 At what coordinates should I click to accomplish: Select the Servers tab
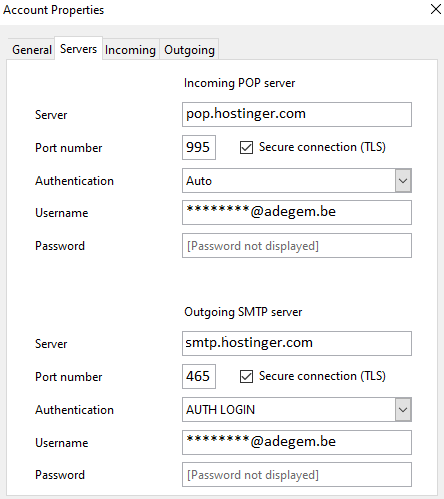coord(78,49)
